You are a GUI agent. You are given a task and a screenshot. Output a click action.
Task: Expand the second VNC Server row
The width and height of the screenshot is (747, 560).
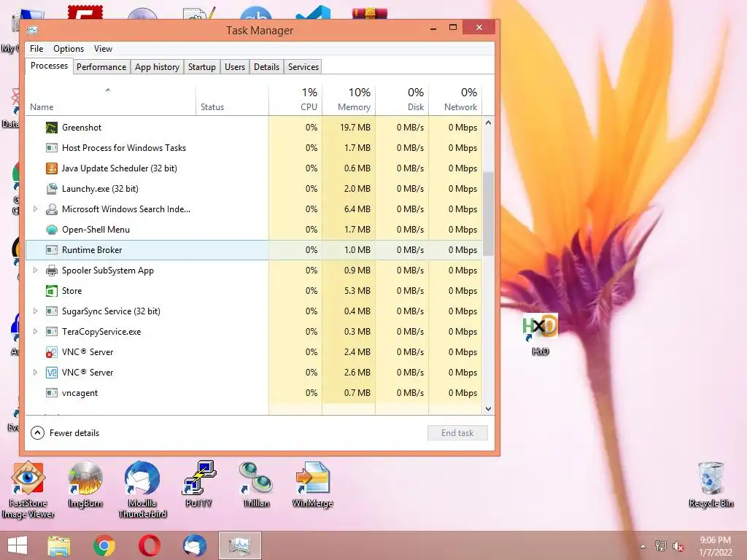click(35, 373)
